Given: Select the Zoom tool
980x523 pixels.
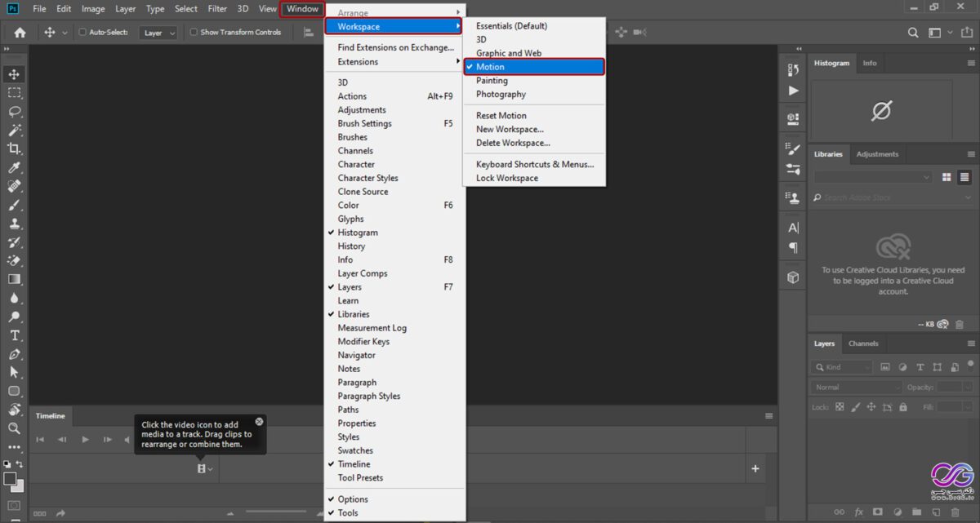Looking at the screenshot, I should [14, 428].
